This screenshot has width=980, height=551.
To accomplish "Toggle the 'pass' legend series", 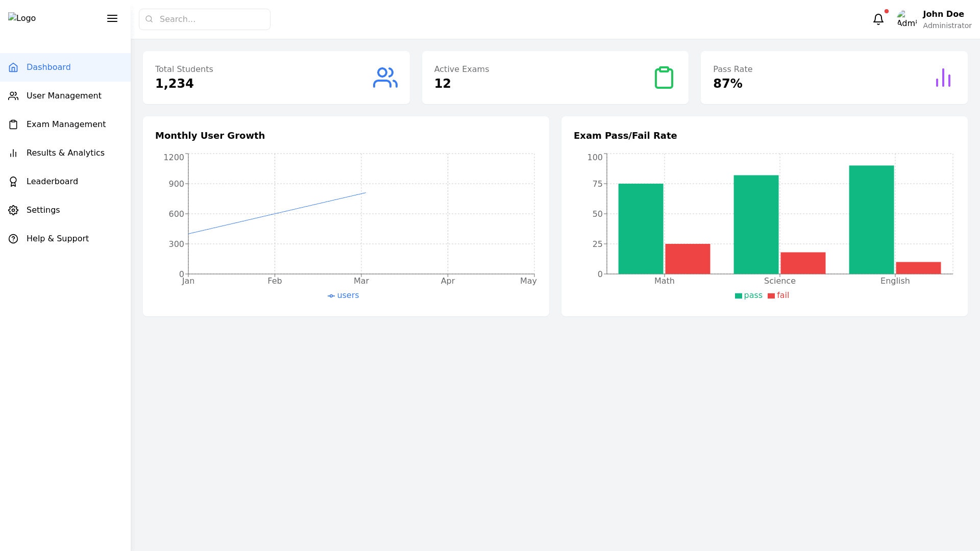I will click(x=749, y=295).
